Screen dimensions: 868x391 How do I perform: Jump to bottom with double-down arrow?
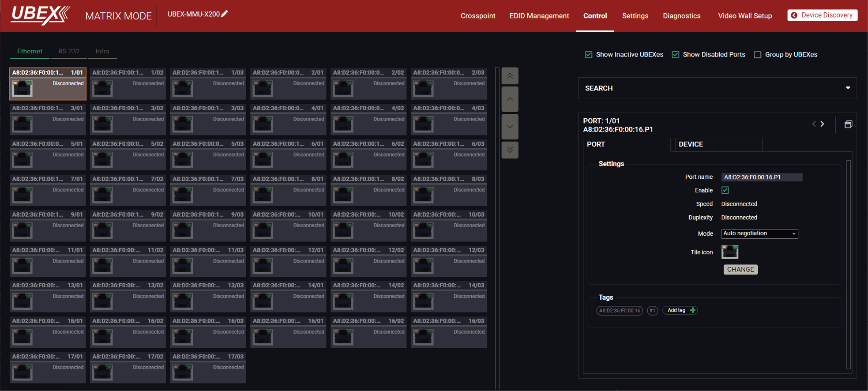point(510,150)
